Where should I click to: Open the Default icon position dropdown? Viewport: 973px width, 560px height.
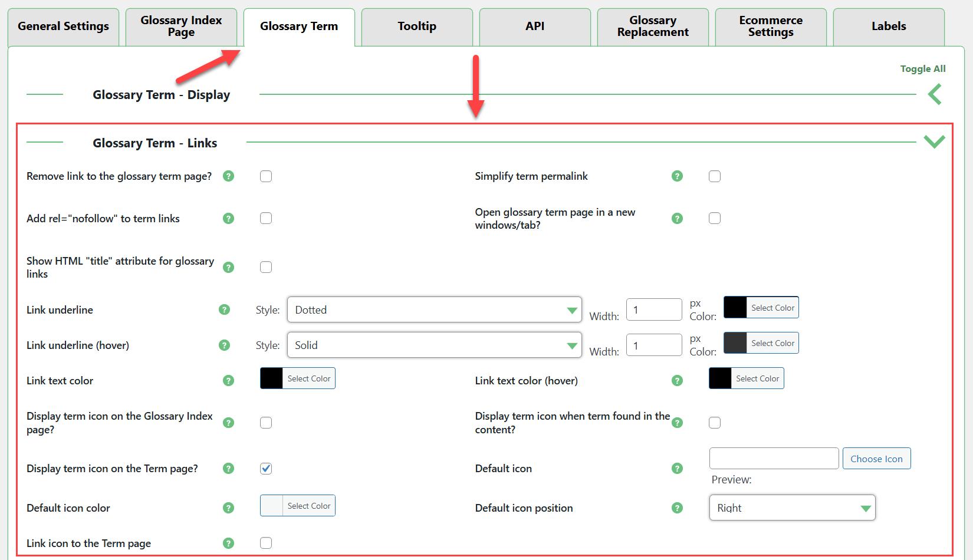[x=792, y=508]
